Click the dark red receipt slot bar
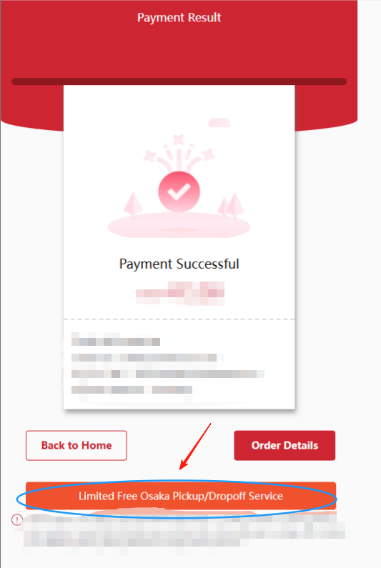This screenshot has height=568, width=381. click(179, 82)
